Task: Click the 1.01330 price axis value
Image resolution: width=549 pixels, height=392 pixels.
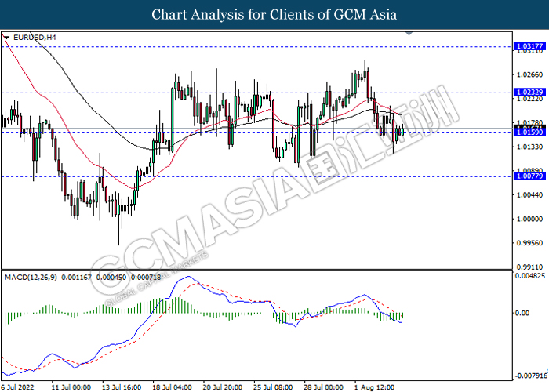Action: [x=529, y=147]
